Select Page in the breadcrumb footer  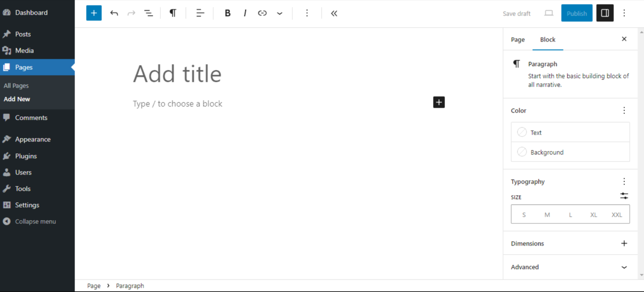coord(94,286)
